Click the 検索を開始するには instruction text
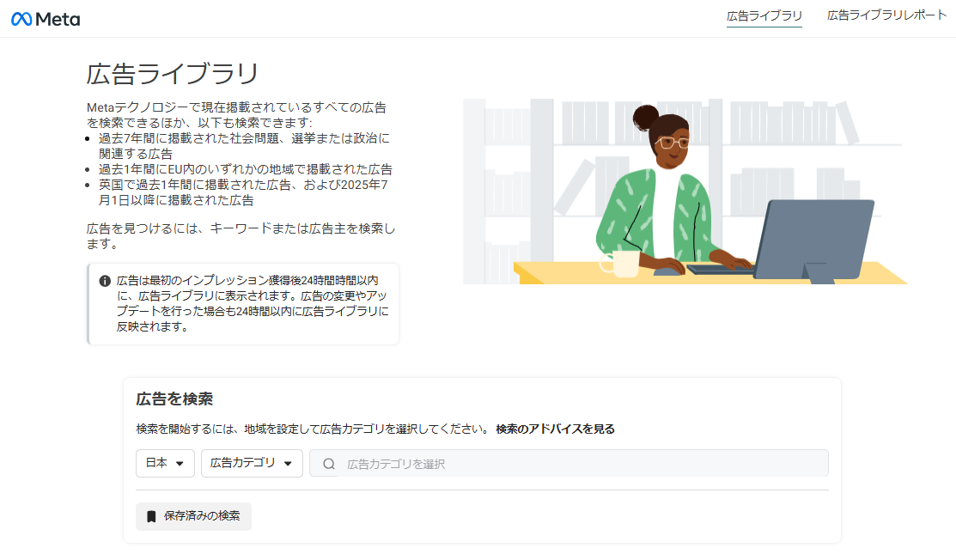Screen dimensions: 956x560 [x=313, y=429]
